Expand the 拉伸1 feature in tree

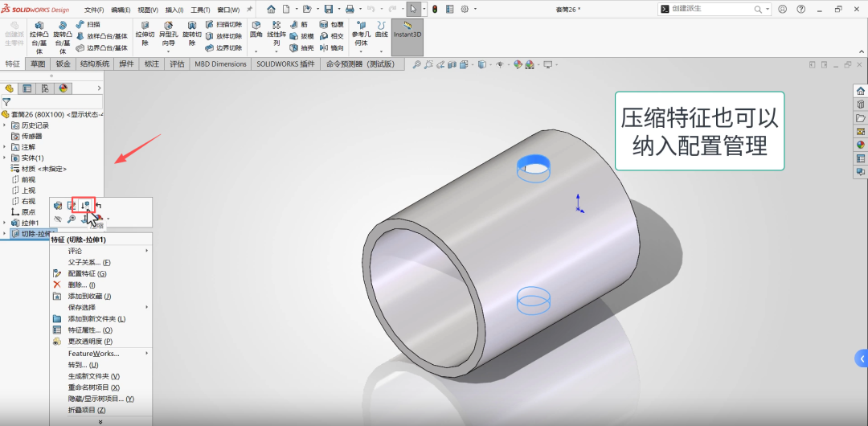click(x=5, y=223)
